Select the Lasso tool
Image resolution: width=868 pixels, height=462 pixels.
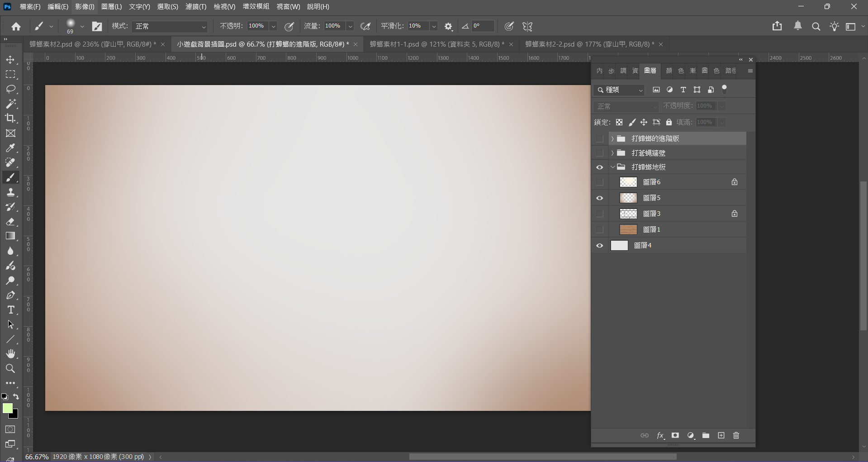[10, 89]
